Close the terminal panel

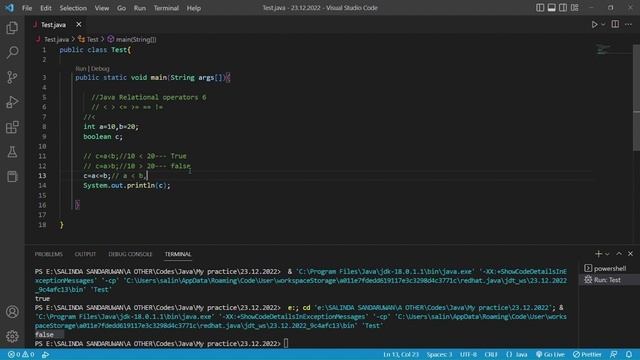click(630, 254)
